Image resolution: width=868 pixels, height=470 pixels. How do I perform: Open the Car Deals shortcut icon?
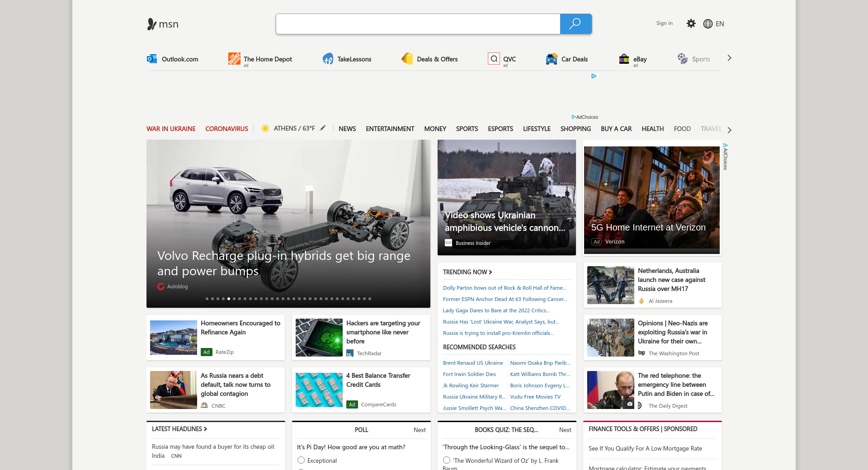552,59
